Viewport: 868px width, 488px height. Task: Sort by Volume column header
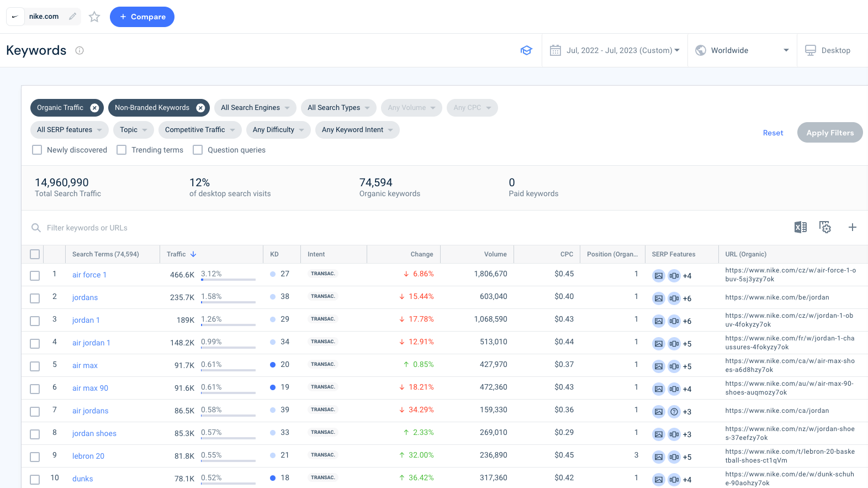pos(495,254)
